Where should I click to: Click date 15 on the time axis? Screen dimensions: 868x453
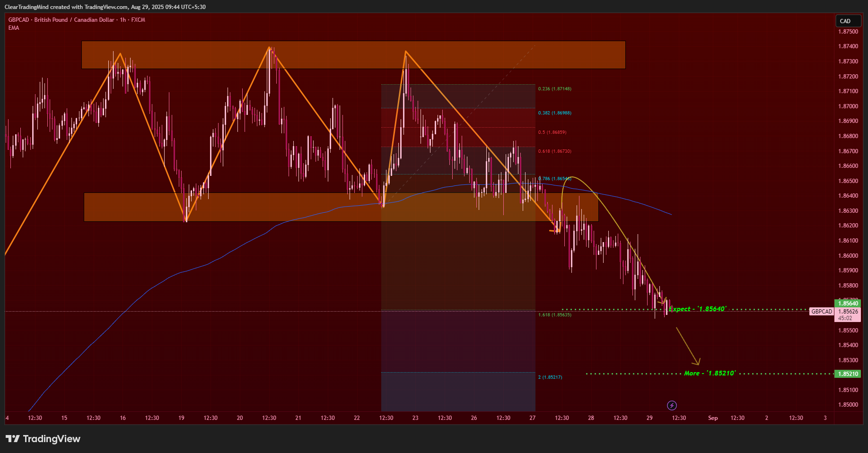(64, 418)
